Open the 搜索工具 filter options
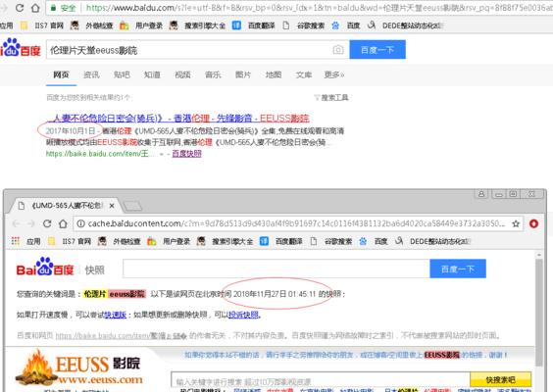 pyautogui.click(x=331, y=97)
